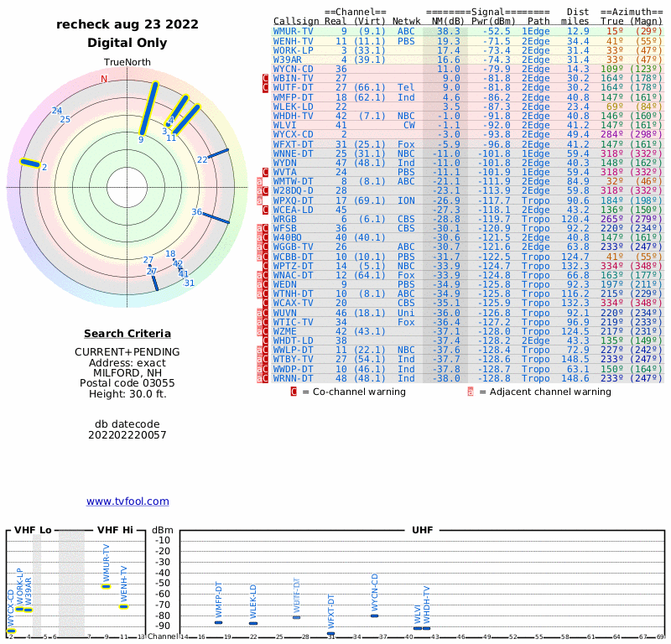Click the red C icon in the co-channel legend
Viewport: 671px width, 644px height.
pyautogui.click(x=294, y=392)
